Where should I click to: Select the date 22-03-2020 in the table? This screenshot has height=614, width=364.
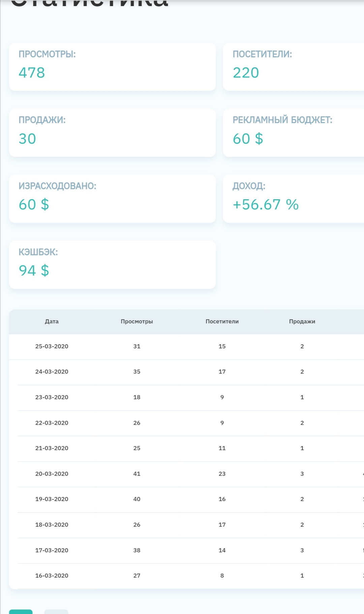pos(52,423)
